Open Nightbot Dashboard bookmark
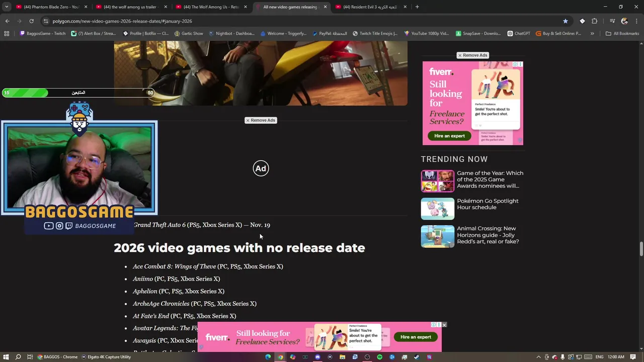 pyautogui.click(x=231, y=34)
